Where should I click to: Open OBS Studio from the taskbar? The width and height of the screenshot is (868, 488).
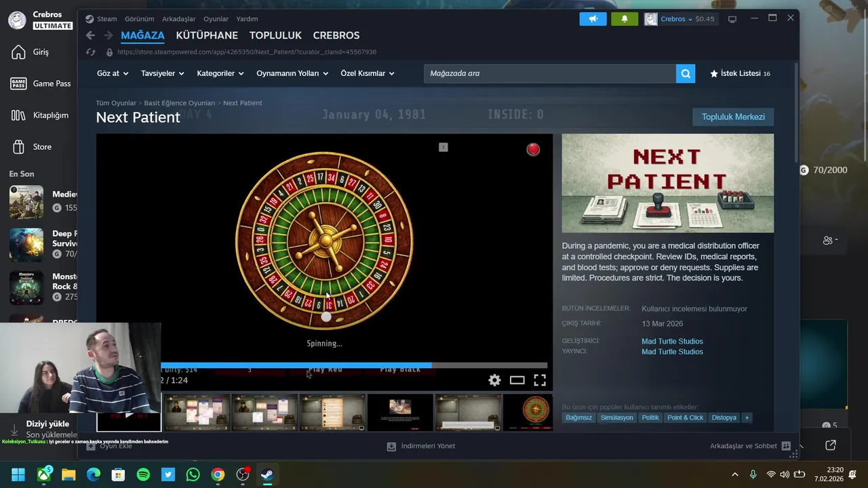243,474
